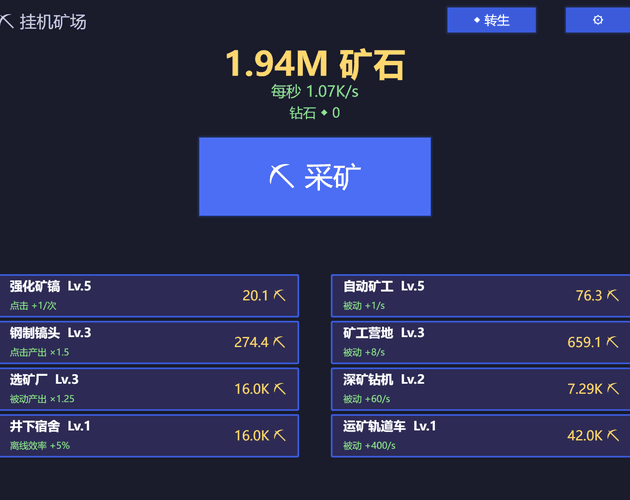Click the pickaxe icon next to 42.0K
Image resolution: width=630 pixels, height=500 pixels.
coord(613,435)
